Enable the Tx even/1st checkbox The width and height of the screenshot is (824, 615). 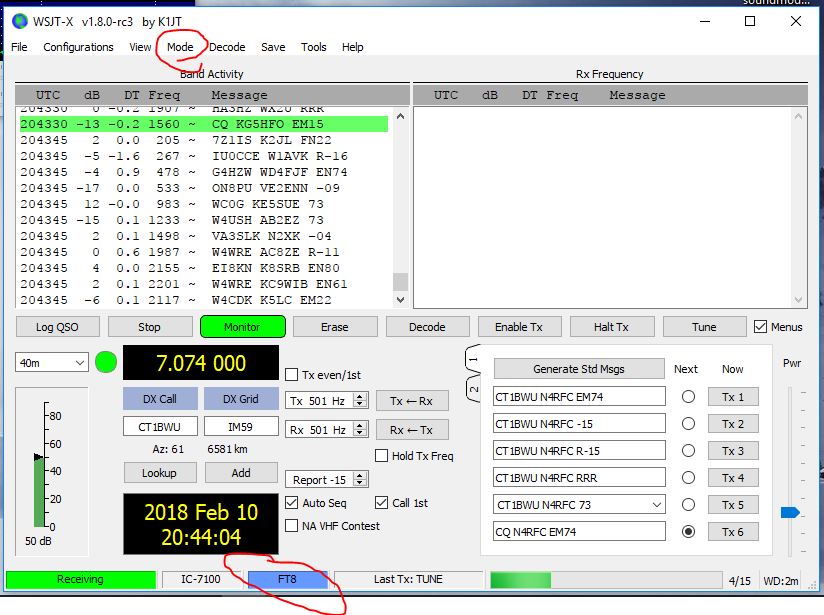pos(291,375)
